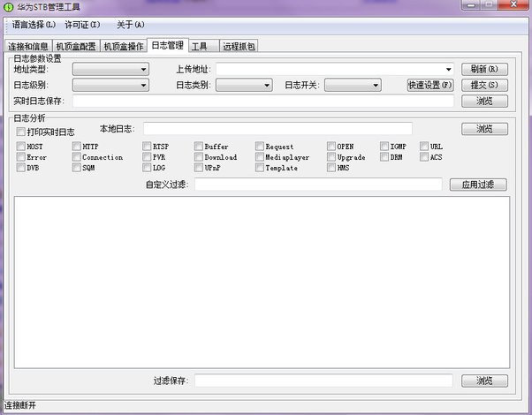Image resolution: width=532 pixels, height=415 pixels.
Task: Enable the 打印实时日志 checkbox
Action: point(21,132)
